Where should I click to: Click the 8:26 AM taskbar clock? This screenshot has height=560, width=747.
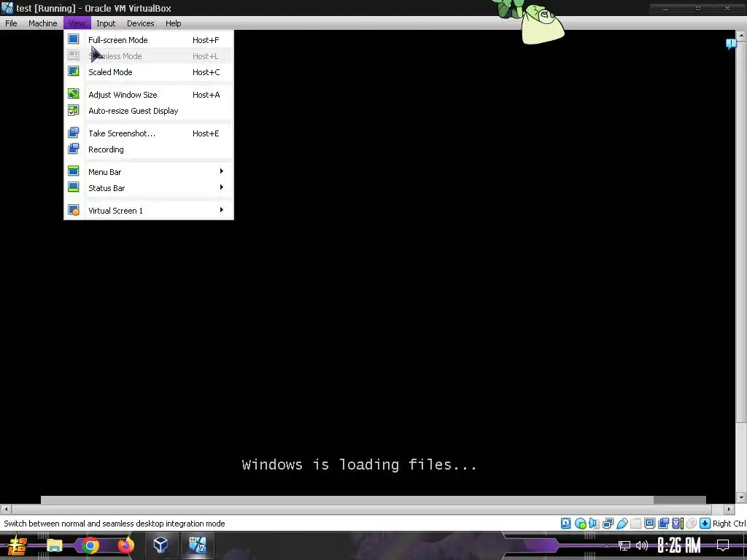pyautogui.click(x=679, y=545)
